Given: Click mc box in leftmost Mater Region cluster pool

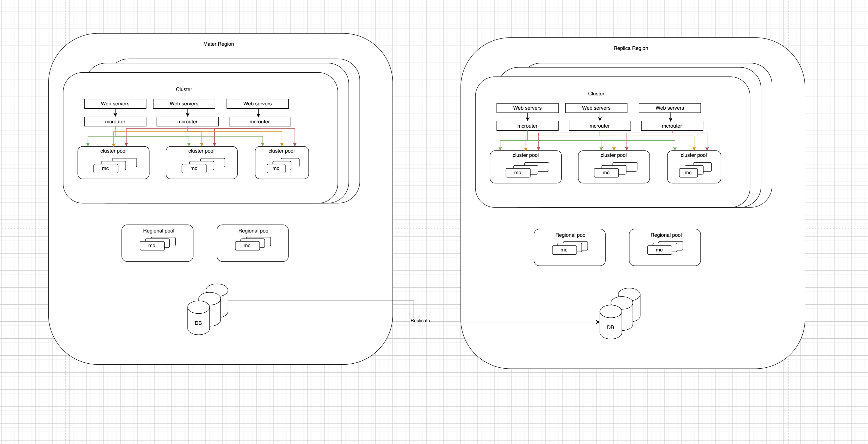Looking at the screenshot, I should [105, 169].
